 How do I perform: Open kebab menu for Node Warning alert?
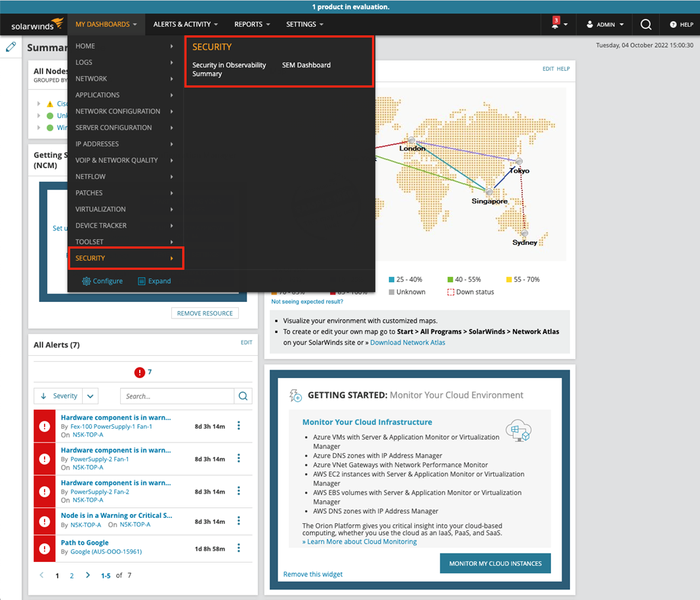[x=239, y=521]
